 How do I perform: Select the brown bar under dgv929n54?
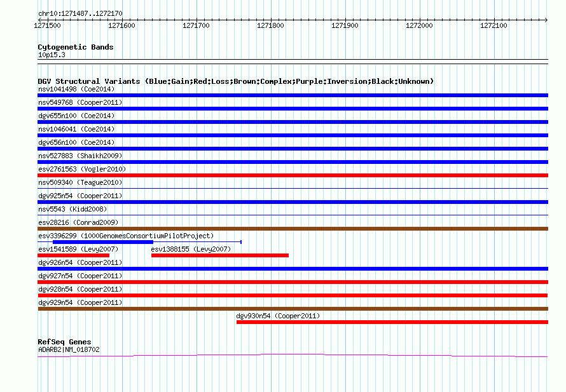[x=293, y=309]
